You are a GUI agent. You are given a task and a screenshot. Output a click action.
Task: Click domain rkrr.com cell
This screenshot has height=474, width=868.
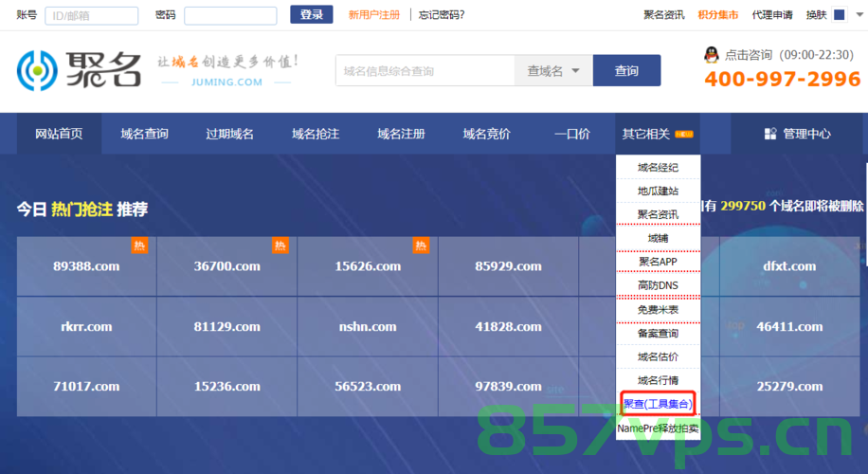coord(86,326)
